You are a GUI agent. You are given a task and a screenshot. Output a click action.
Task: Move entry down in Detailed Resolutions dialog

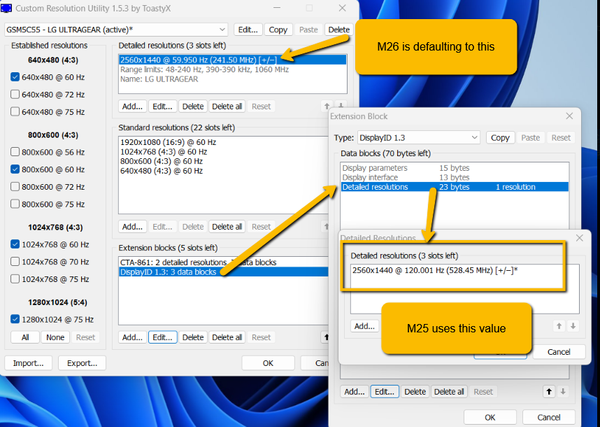(x=573, y=326)
